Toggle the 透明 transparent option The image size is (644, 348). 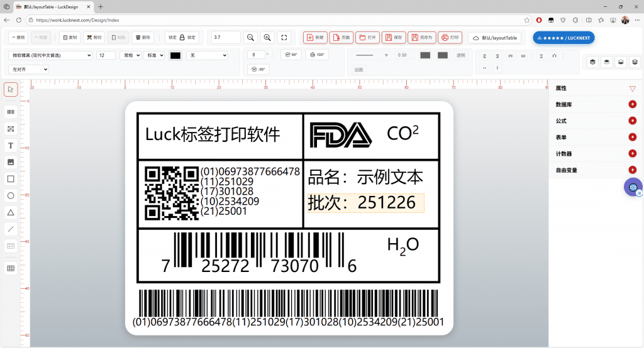point(461,55)
